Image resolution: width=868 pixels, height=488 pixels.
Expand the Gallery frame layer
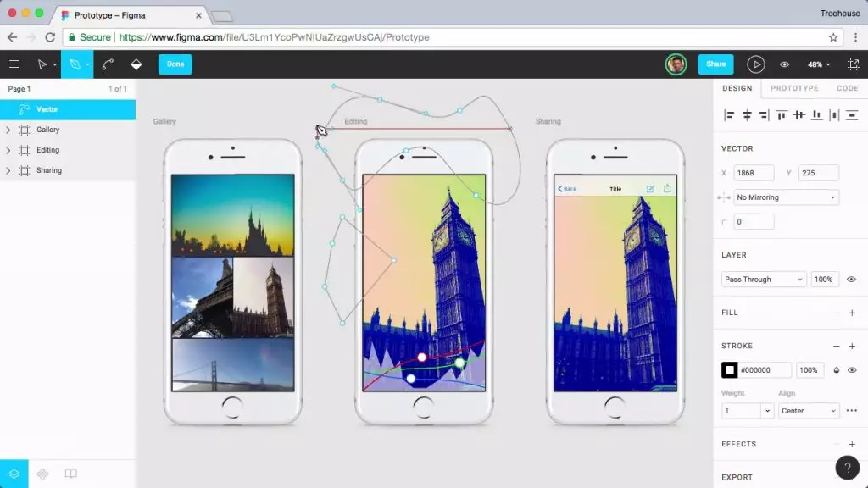(x=8, y=130)
